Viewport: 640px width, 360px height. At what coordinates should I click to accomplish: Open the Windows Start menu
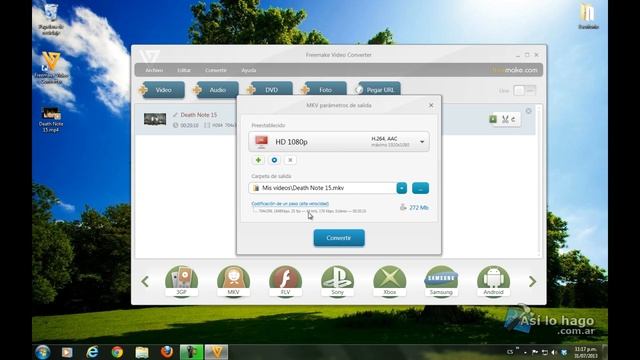[42, 352]
